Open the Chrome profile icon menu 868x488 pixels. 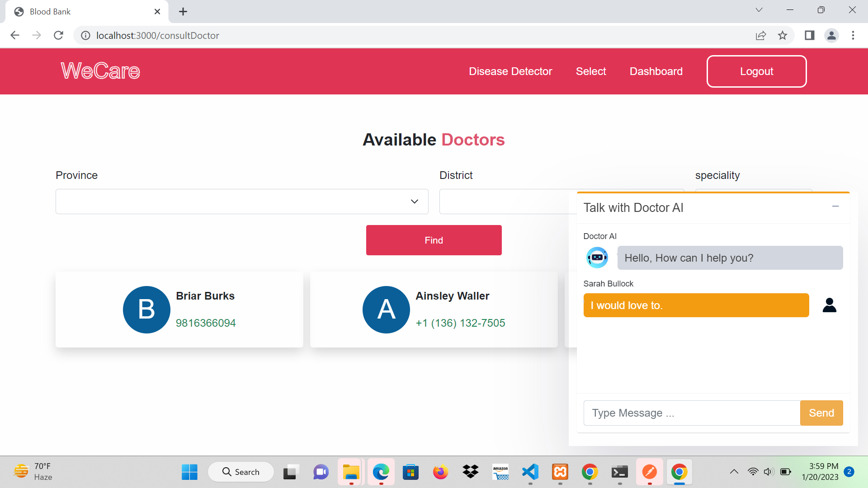pyautogui.click(x=831, y=35)
